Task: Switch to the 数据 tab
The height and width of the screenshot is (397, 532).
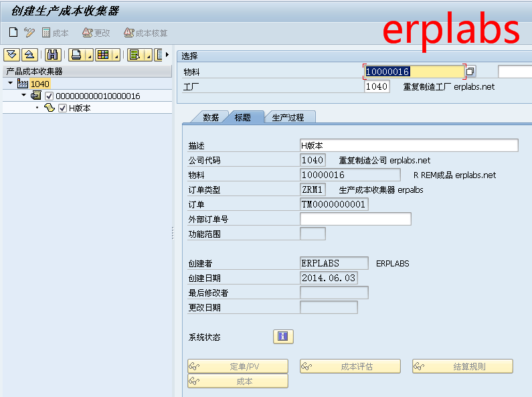Action: tap(211, 117)
